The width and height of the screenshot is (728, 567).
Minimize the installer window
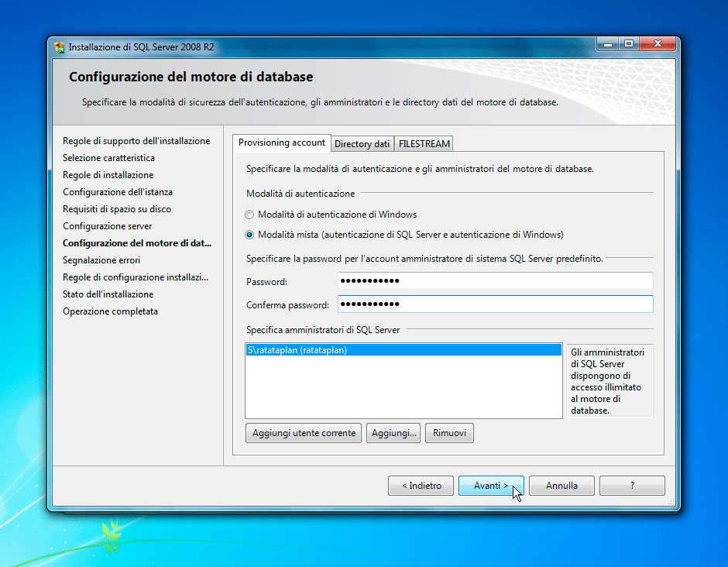607,44
